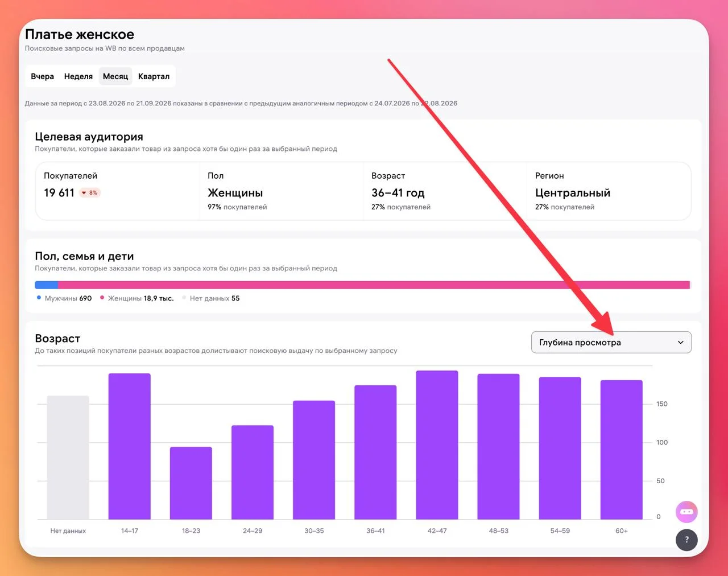Click the Женщины 18,9 тыс. legend entry
Image resolution: width=728 pixels, height=576 pixels.
tap(137, 298)
